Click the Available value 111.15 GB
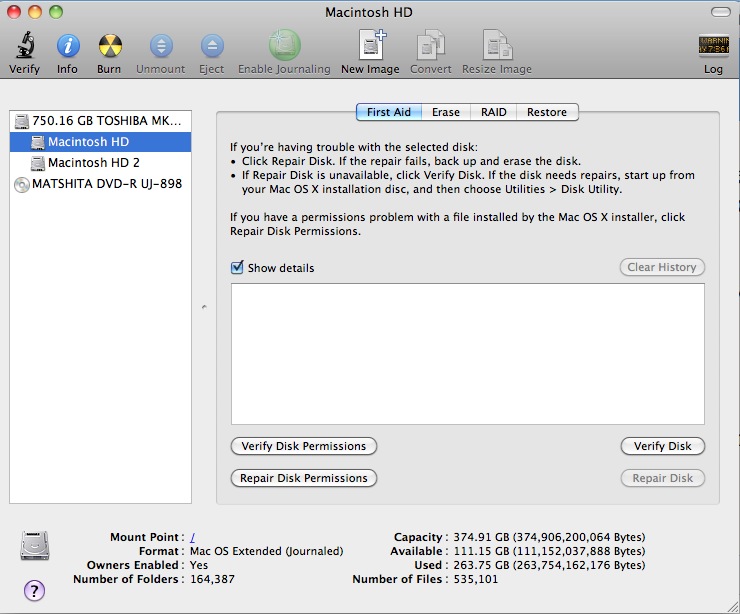The image size is (740, 614). coord(481,551)
